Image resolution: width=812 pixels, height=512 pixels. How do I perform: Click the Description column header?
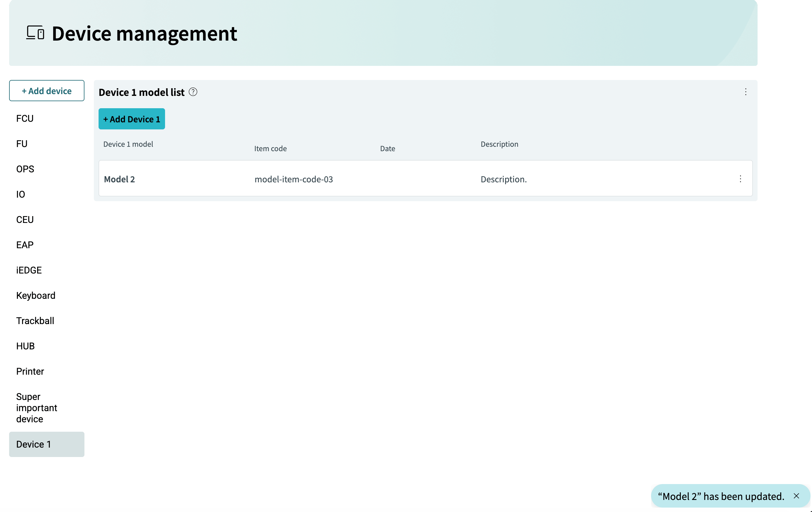pyautogui.click(x=499, y=144)
